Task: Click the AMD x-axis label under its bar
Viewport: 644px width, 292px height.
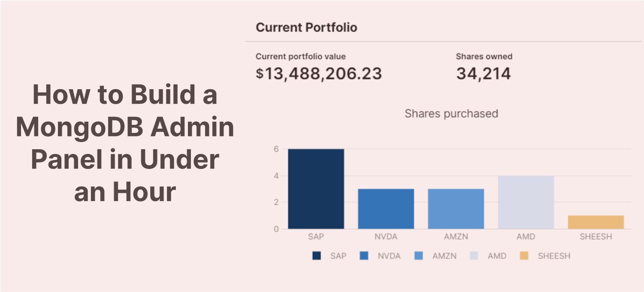Action: pyautogui.click(x=526, y=237)
